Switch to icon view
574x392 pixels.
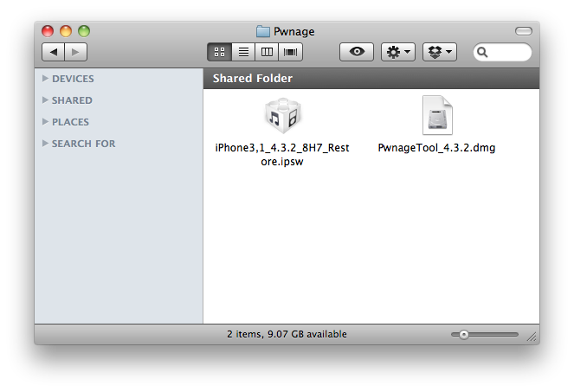[219, 53]
